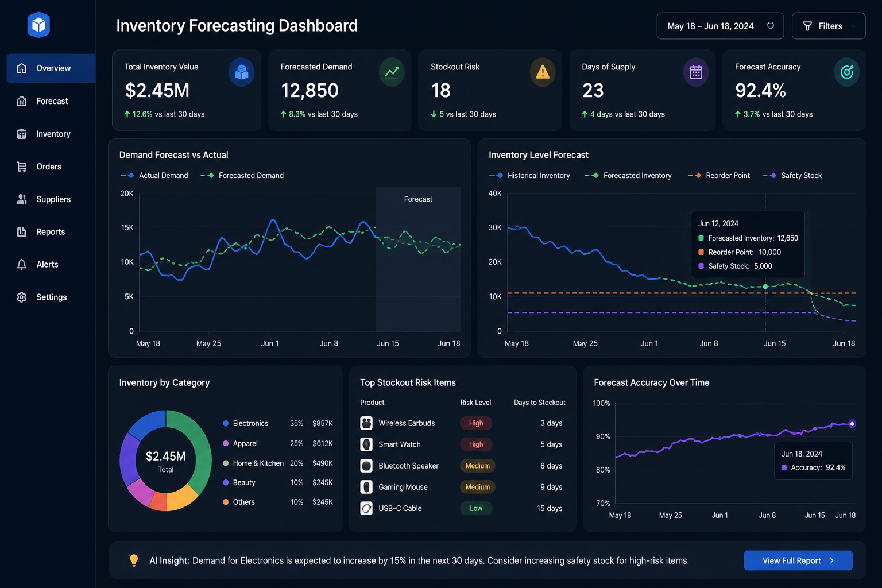Toggle Actual Demand legend series

pyautogui.click(x=154, y=176)
